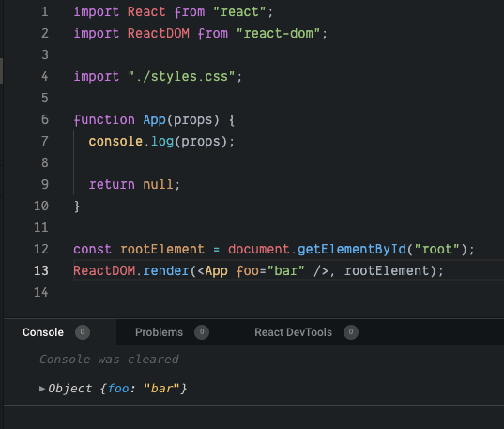Click the "./styles.css" import string
The width and height of the screenshot is (504, 429).
pyautogui.click(x=181, y=77)
